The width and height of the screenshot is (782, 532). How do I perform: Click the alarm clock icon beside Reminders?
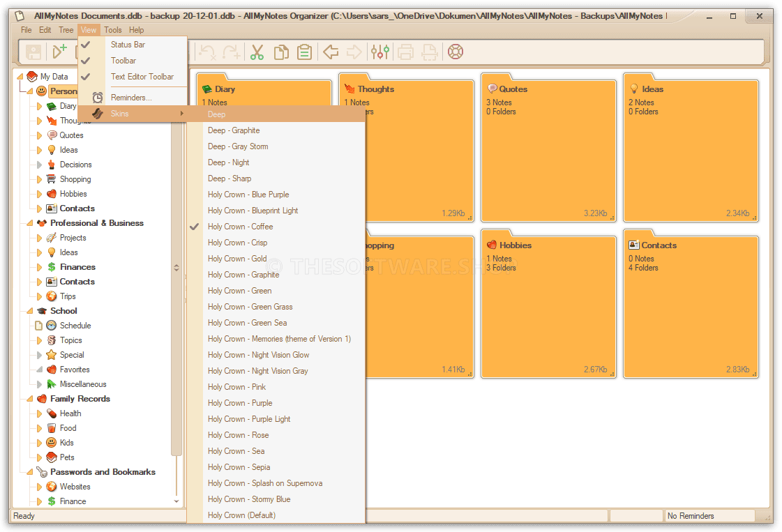(98, 97)
